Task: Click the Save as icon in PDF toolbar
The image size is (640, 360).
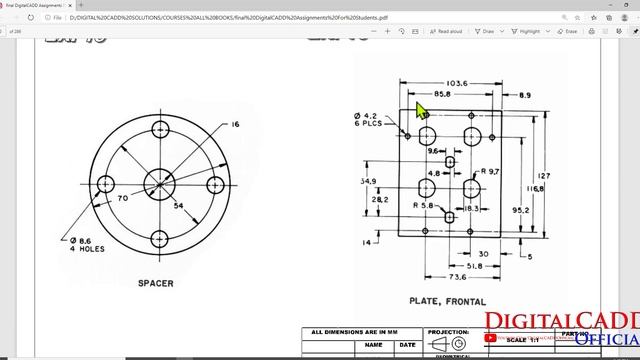Action: coord(619,31)
